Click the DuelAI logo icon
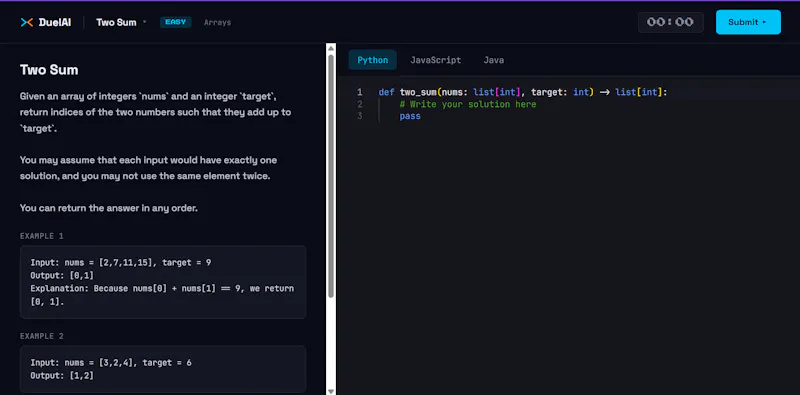This screenshot has height=395, width=800. click(27, 22)
